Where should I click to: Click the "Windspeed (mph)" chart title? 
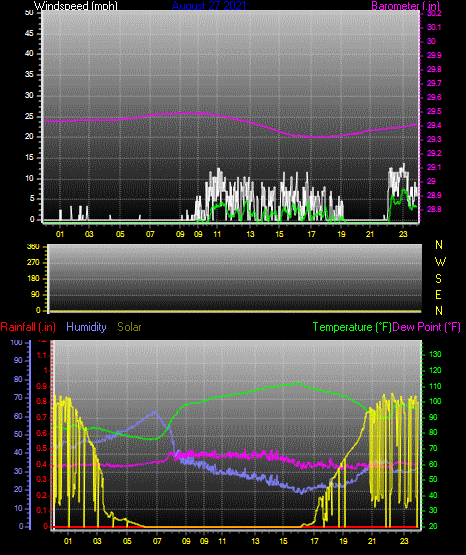pyautogui.click(x=75, y=6)
